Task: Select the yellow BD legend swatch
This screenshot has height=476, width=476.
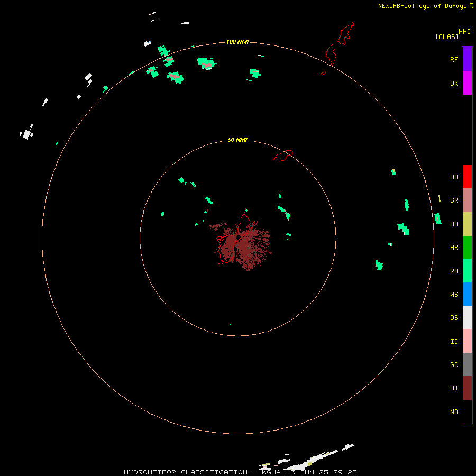Action: coord(467,224)
